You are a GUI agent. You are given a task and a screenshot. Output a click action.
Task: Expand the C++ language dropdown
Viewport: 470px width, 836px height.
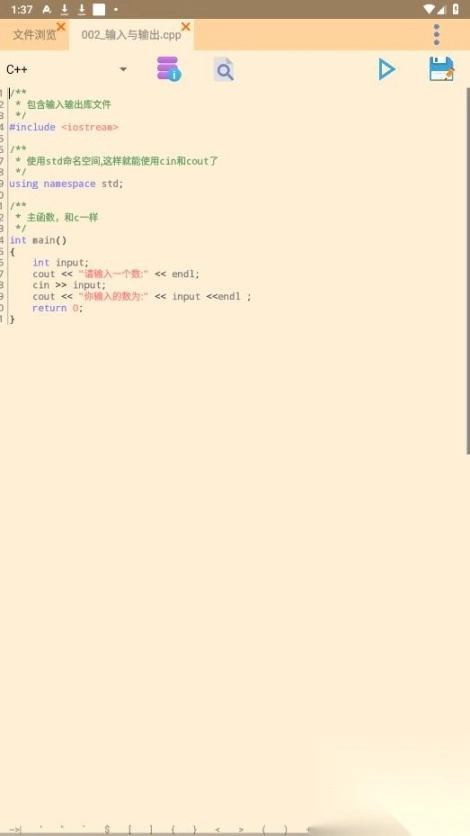click(67, 69)
